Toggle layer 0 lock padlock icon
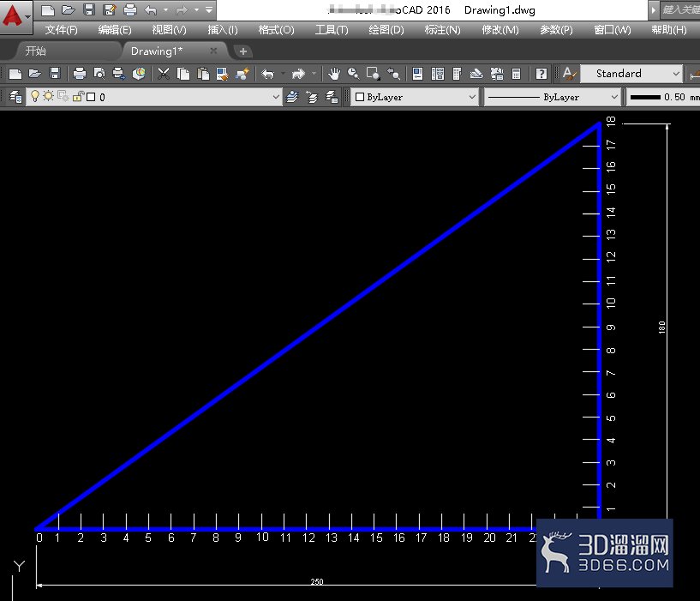This screenshot has width=700, height=601. click(x=78, y=97)
